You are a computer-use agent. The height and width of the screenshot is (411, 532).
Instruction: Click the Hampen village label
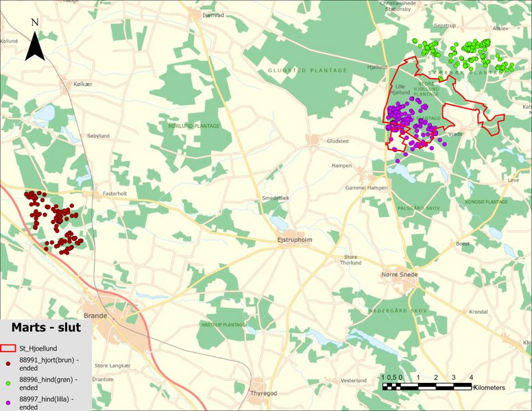click(x=341, y=166)
